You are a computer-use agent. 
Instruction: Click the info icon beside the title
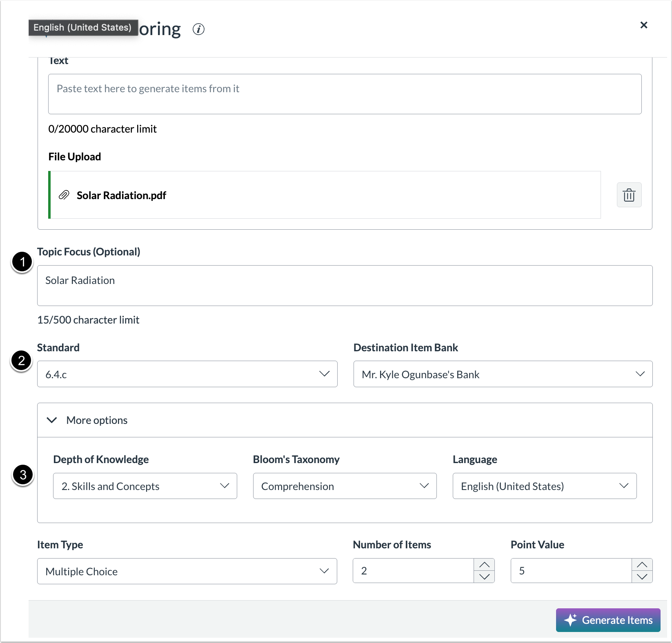coord(198,29)
